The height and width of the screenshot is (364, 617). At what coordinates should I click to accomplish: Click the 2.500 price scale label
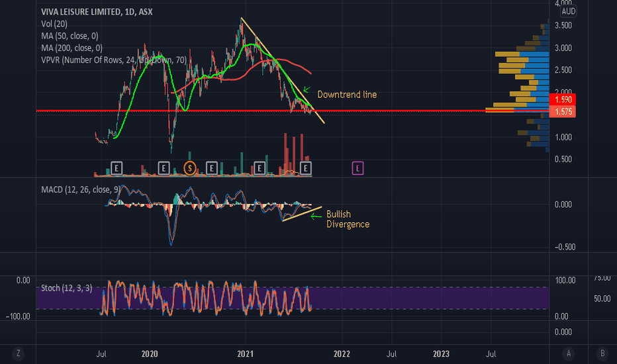pyautogui.click(x=563, y=70)
